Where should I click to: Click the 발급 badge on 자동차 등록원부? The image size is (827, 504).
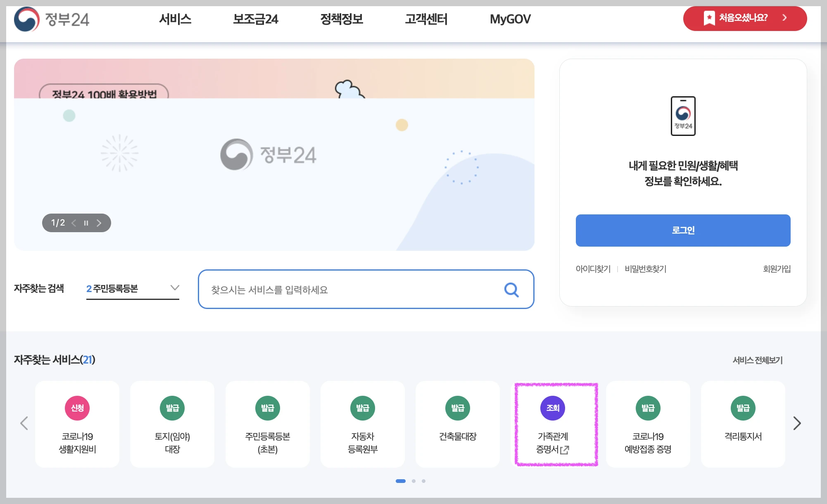363,408
